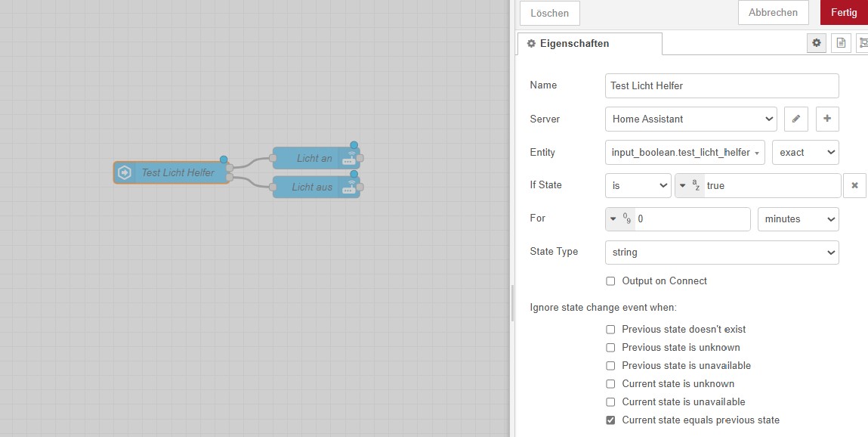Screen dimensions: 868x437
Task: Click the Name field with Test Licht Helfer
Action: (x=721, y=85)
